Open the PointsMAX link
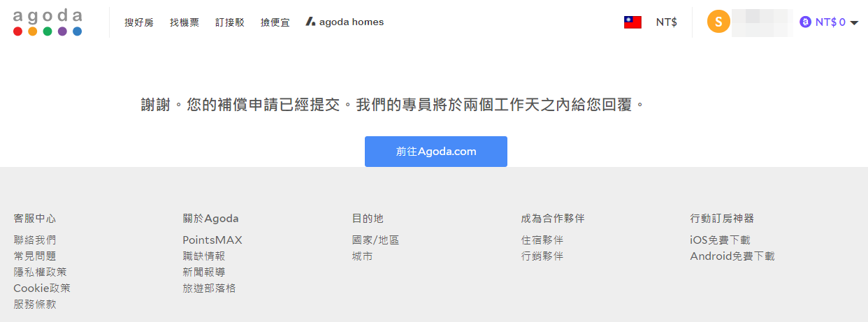The image size is (868, 322). [212, 240]
